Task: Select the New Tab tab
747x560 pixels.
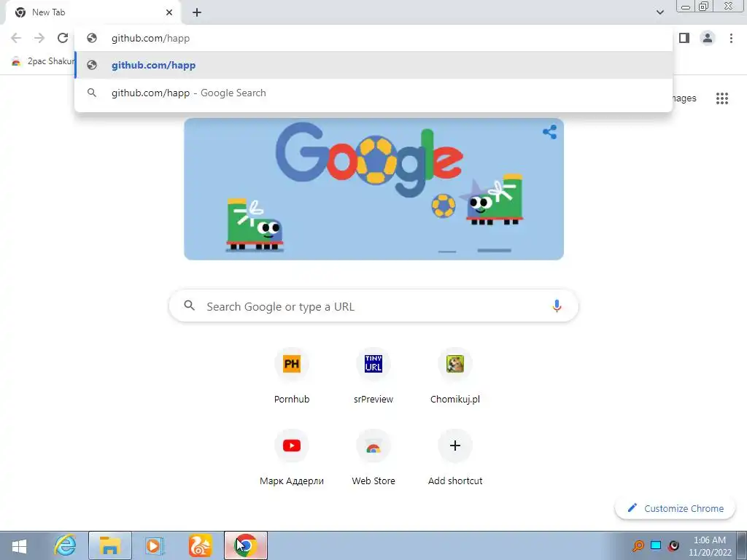Action: 93,12
